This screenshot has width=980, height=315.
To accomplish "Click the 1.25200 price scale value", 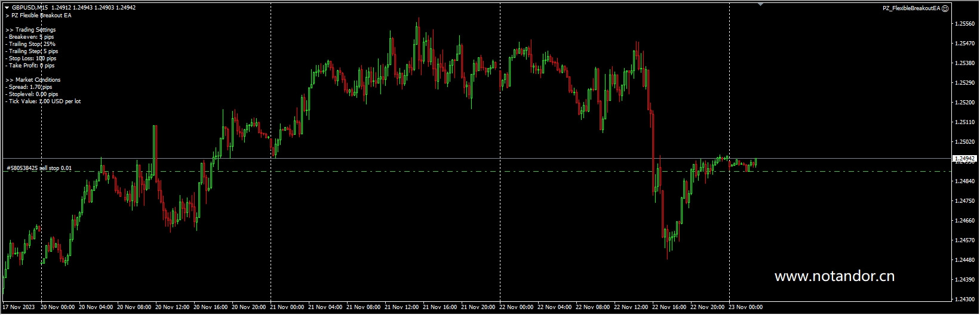I will tap(964, 103).
